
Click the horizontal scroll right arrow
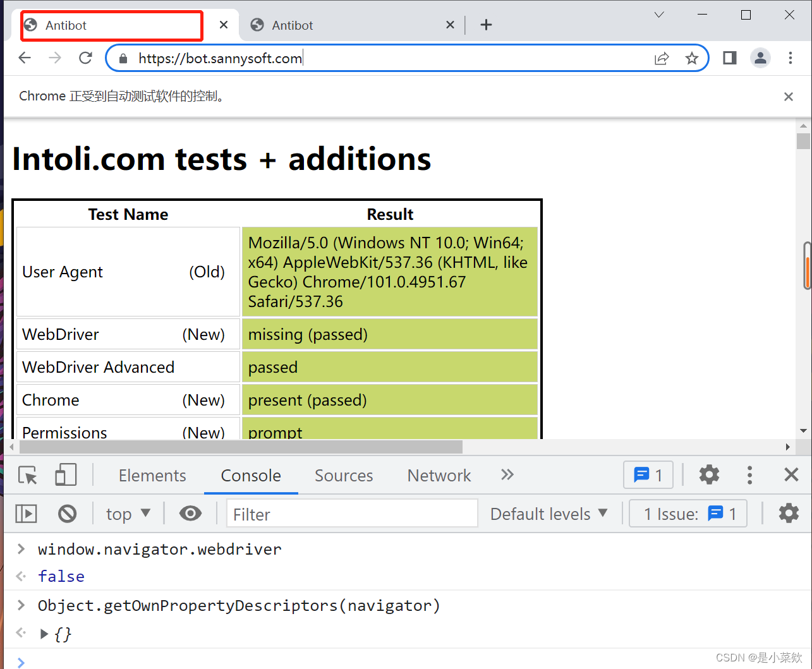click(787, 447)
